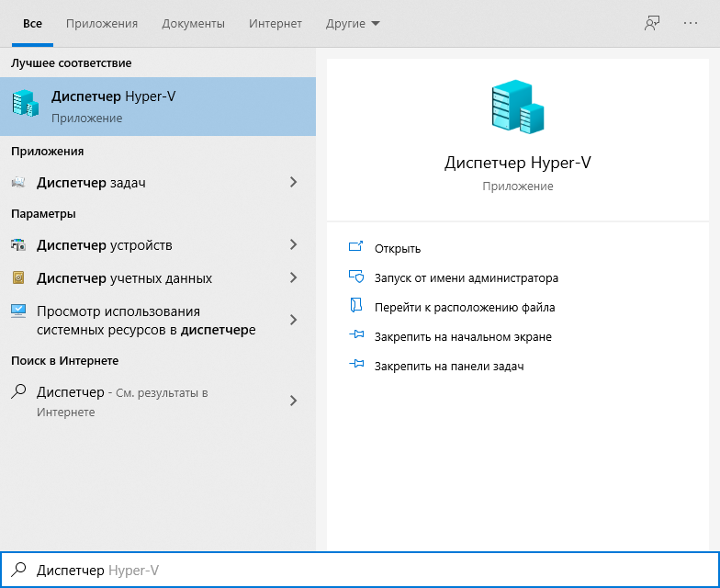The width and height of the screenshot is (720, 588).
Task: Expand the internet search result arrow
Action: (294, 401)
